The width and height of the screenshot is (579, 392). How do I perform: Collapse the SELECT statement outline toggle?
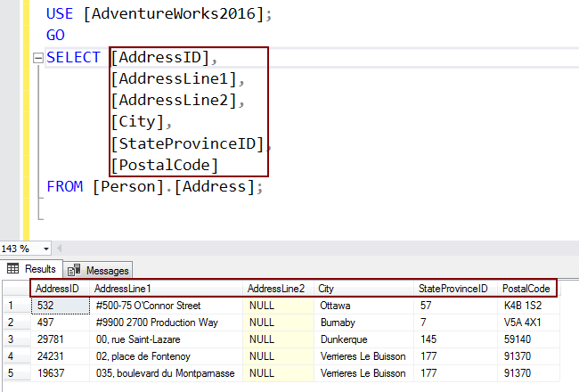click(x=37, y=59)
